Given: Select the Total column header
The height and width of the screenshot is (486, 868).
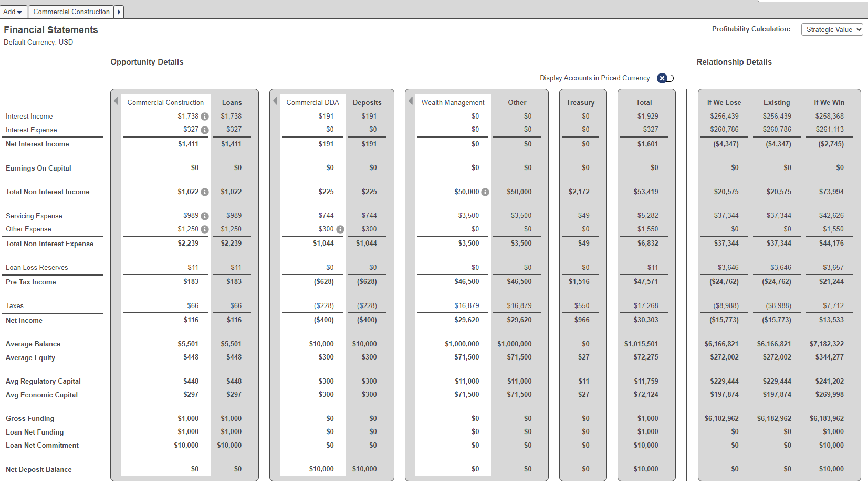Looking at the screenshot, I should pos(644,102).
